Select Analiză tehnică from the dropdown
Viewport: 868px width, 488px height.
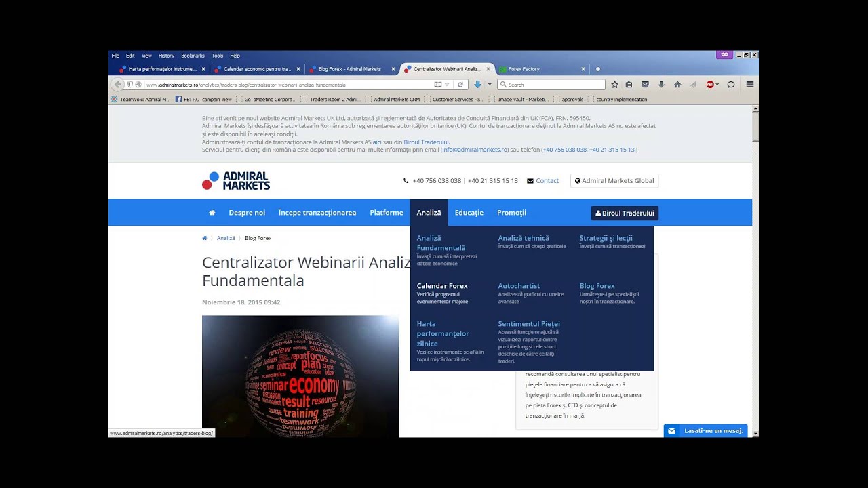click(524, 238)
